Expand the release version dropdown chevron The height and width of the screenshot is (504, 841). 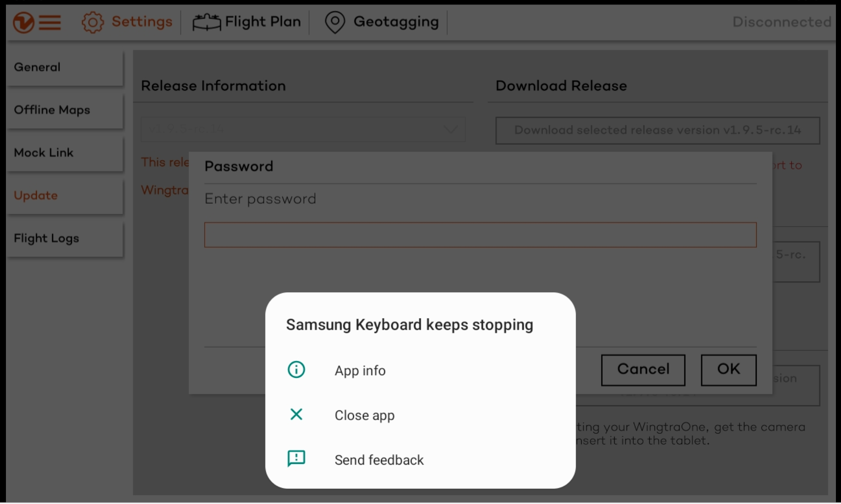click(x=450, y=129)
